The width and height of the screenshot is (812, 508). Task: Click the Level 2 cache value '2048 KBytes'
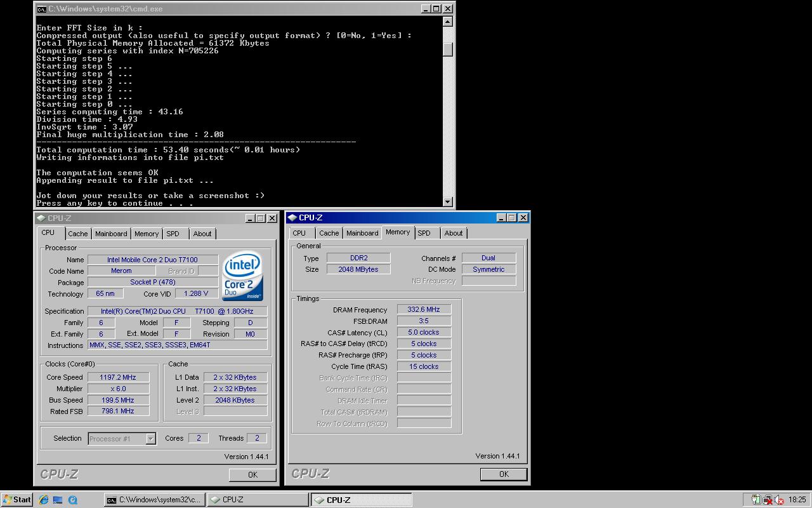click(235, 400)
